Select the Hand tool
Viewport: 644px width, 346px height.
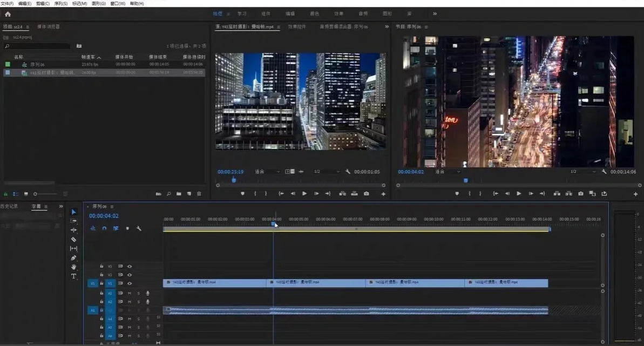(x=73, y=267)
